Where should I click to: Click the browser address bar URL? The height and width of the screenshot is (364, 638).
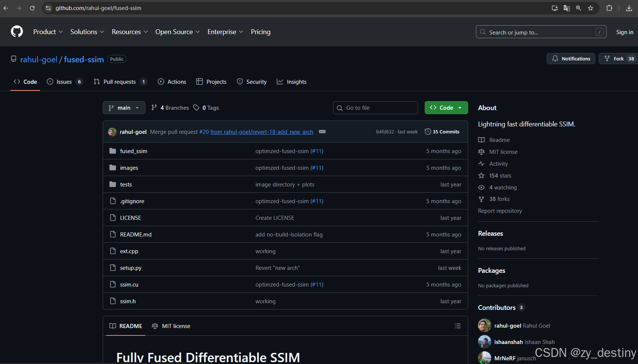(98, 8)
